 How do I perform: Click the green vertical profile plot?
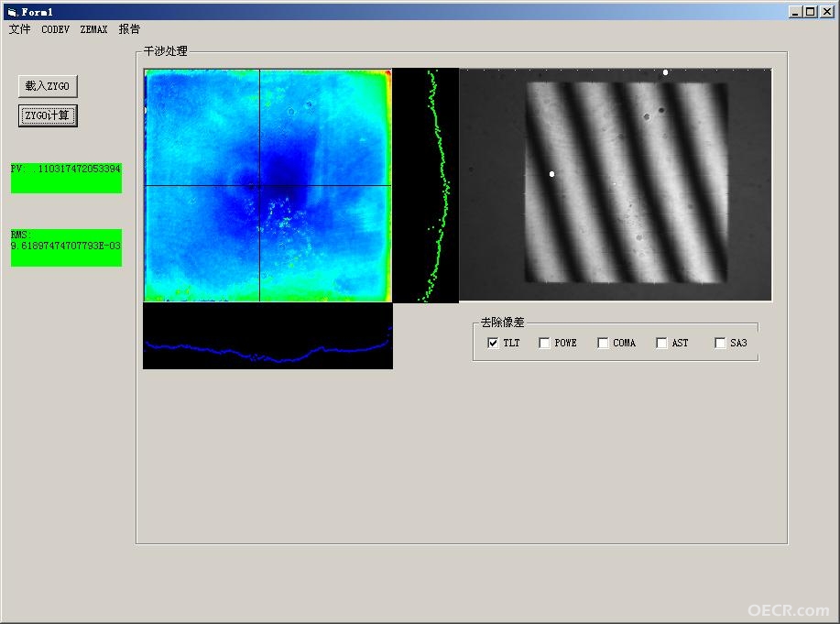425,185
